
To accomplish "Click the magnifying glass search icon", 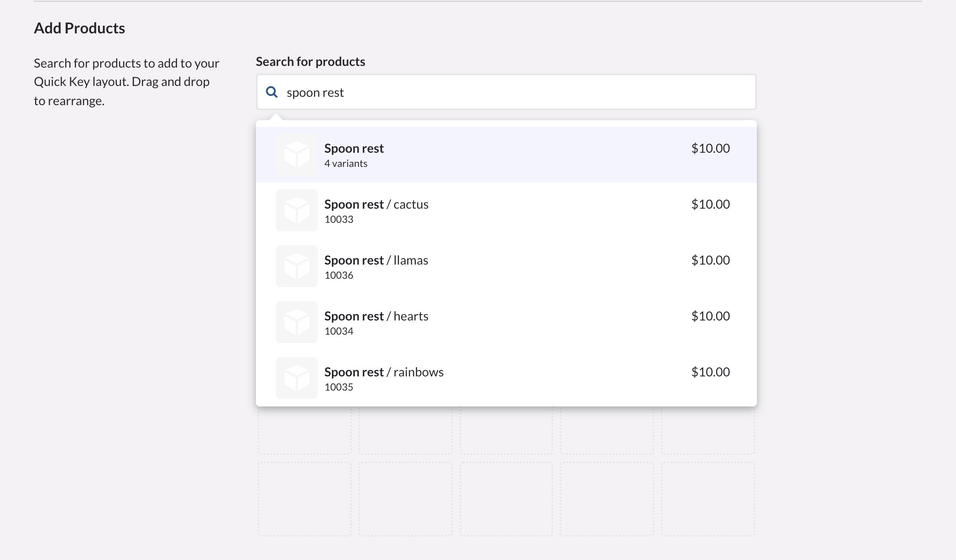I will [x=272, y=92].
